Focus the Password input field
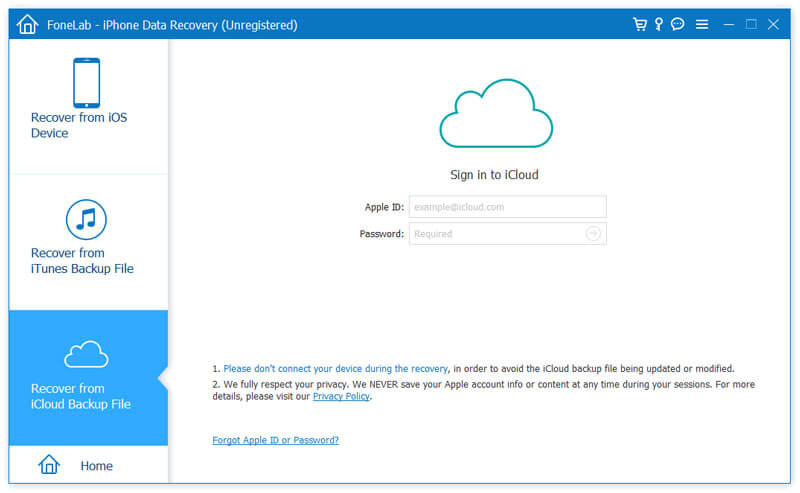 [x=508, y=234]
